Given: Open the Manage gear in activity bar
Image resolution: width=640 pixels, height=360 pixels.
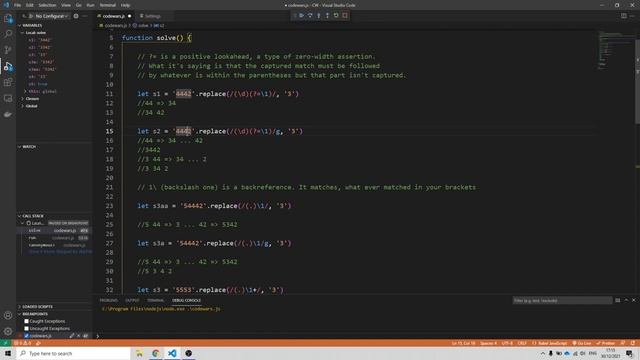Looking at the screenshot, I should pos(8,331).
